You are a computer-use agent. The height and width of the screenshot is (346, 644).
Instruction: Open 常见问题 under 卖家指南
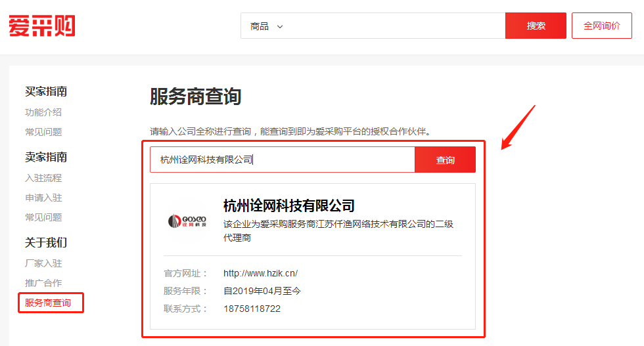(43, 217)
